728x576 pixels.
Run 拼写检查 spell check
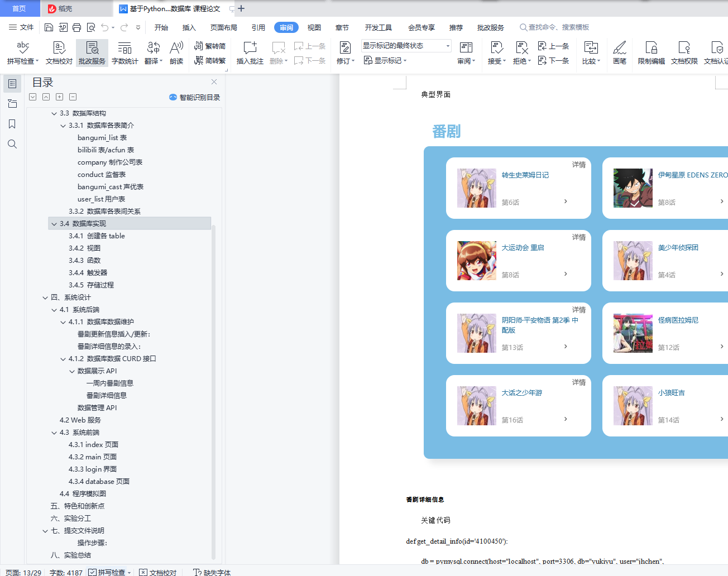22,53
